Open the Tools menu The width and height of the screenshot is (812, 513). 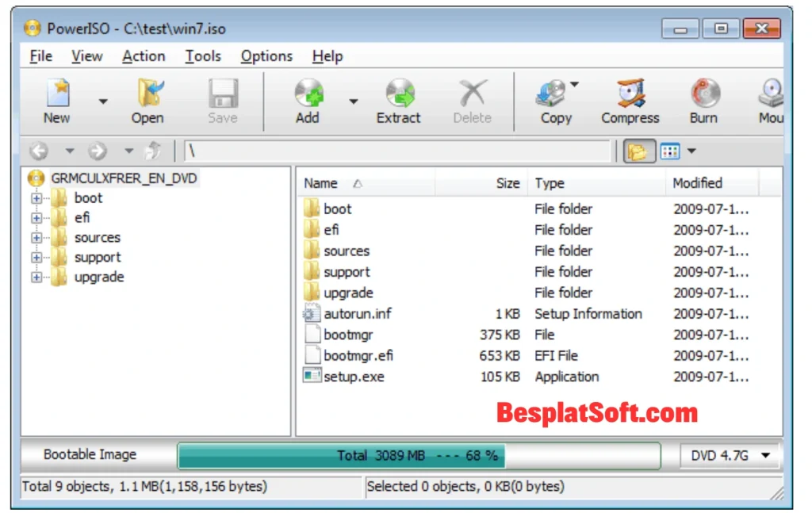point(203,56)
